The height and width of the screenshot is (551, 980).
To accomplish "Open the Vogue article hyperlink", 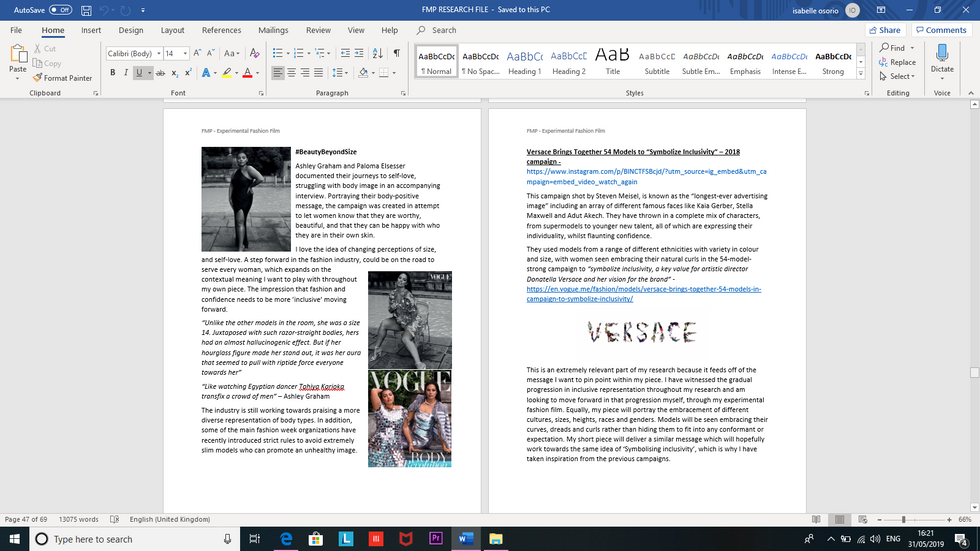I will [x=643, y=294].
